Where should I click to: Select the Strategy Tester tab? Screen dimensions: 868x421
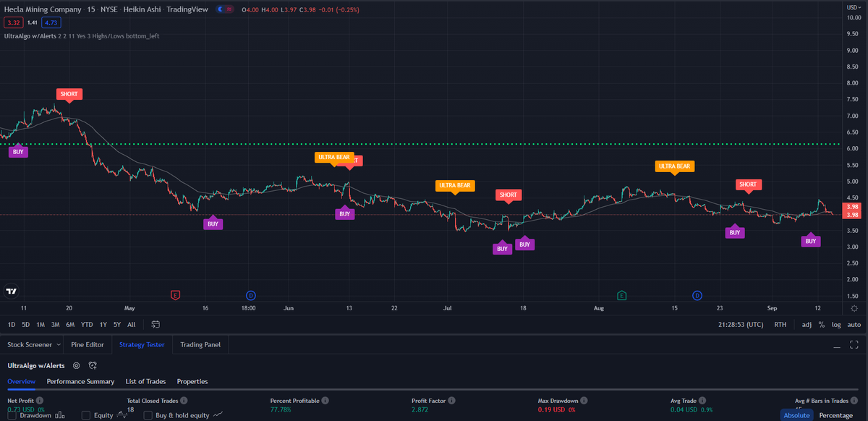(x=142, y=345)
